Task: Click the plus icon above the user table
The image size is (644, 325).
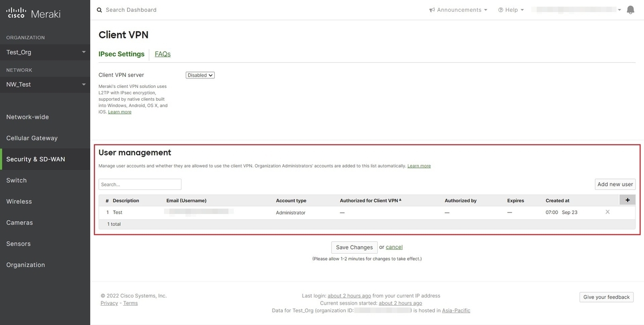Action: 627,200
